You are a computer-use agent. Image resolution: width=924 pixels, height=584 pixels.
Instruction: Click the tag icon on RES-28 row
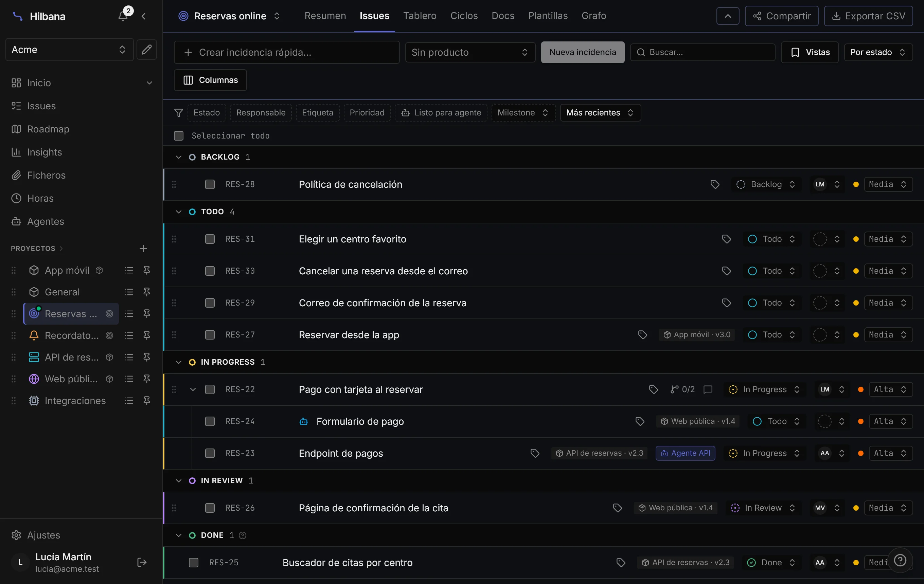click(x=714, y=184)
